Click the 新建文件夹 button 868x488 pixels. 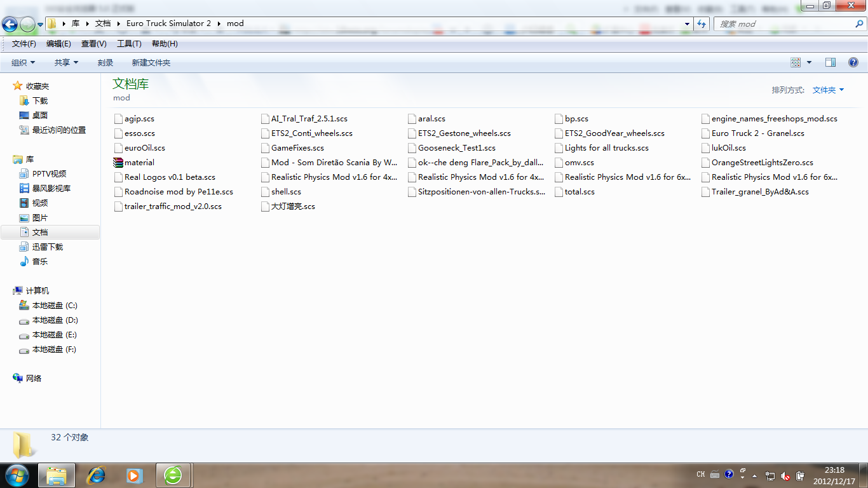151,63
